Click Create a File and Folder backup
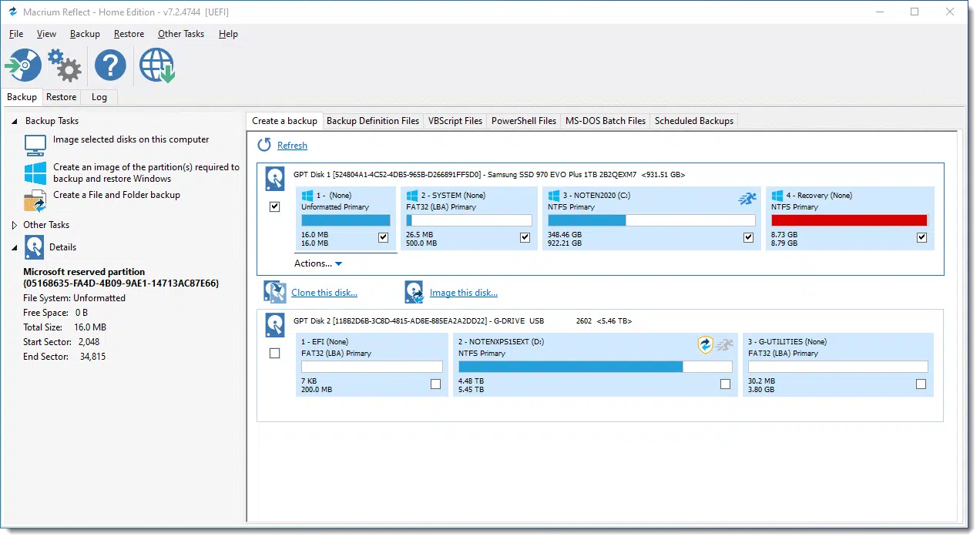980x540 pixels. click(116, 195)
